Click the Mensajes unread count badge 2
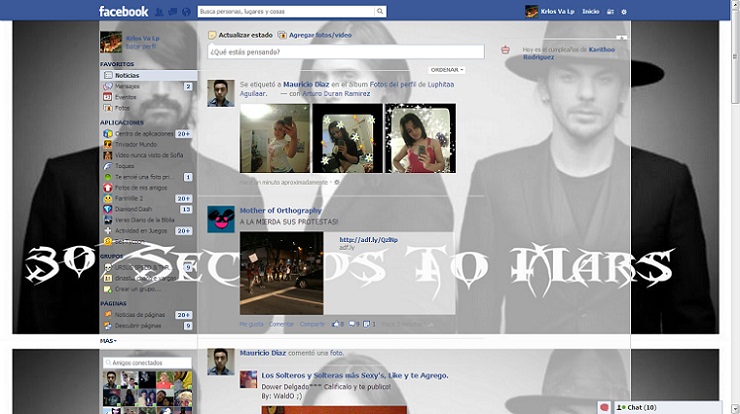 [188, 86]
